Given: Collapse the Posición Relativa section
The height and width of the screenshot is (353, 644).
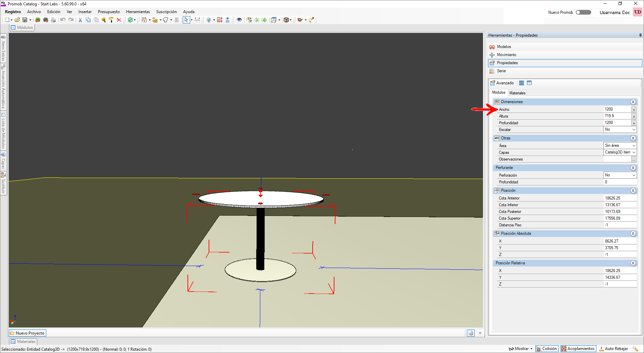Looking at the screenshot, I should 633,263.
